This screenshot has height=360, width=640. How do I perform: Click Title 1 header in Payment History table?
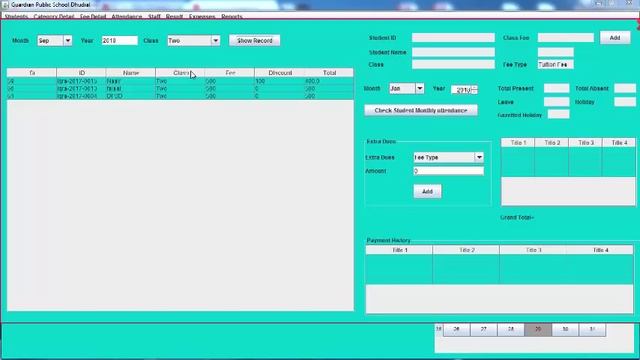coord(400,250)
